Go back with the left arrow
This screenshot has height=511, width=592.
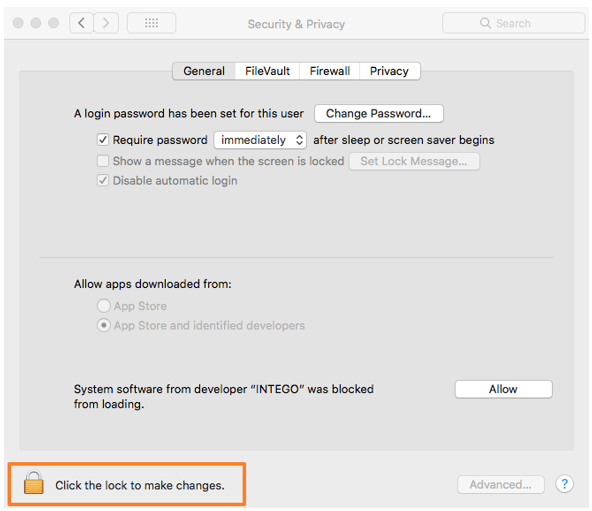[x=82, y=23]
